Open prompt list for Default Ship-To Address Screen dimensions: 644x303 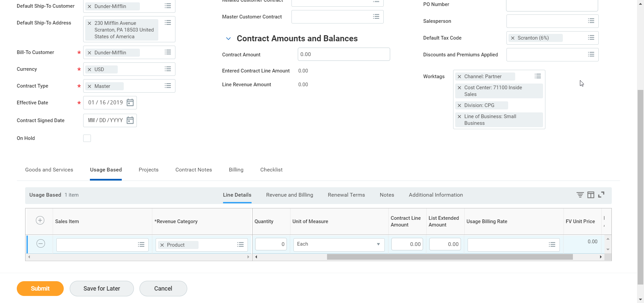pos(168,22)
